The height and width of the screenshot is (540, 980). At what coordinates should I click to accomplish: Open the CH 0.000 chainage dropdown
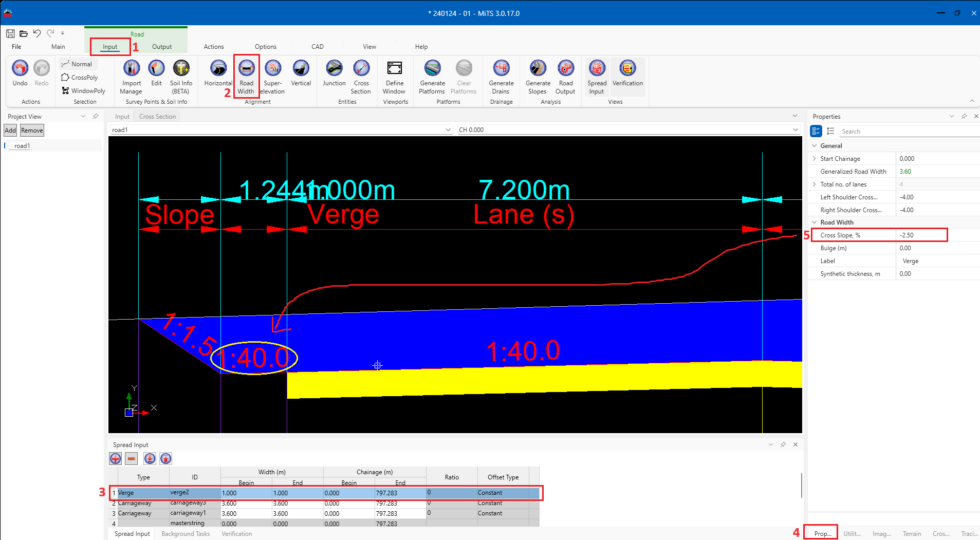point(795,130)
